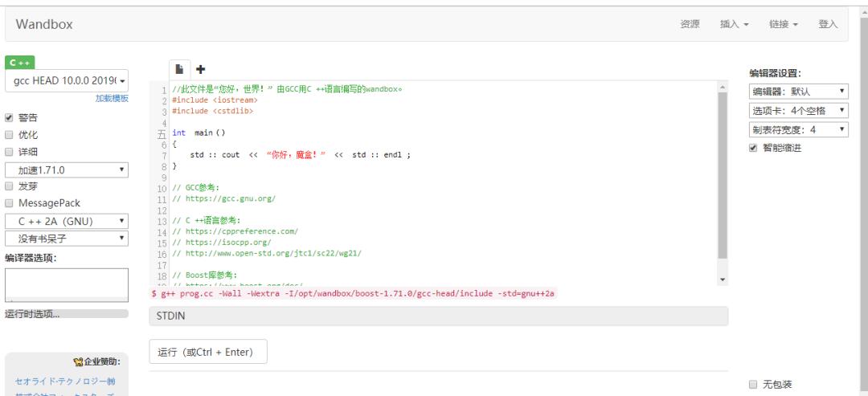Click the editor scrollbar down arrow

pos(723,280)
